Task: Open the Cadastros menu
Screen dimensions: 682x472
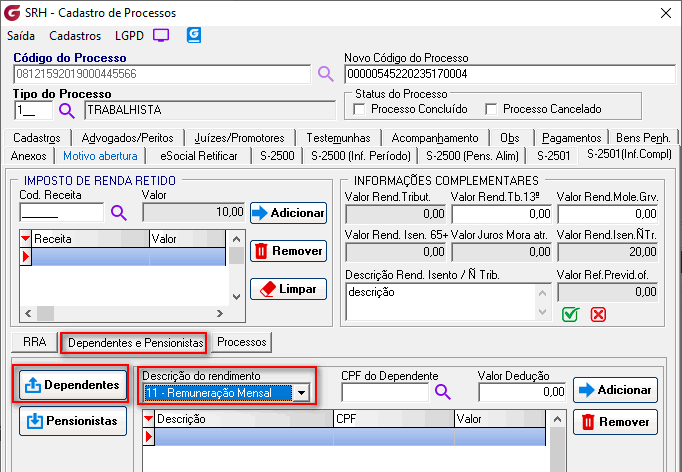Action: [x=75, y=35]
